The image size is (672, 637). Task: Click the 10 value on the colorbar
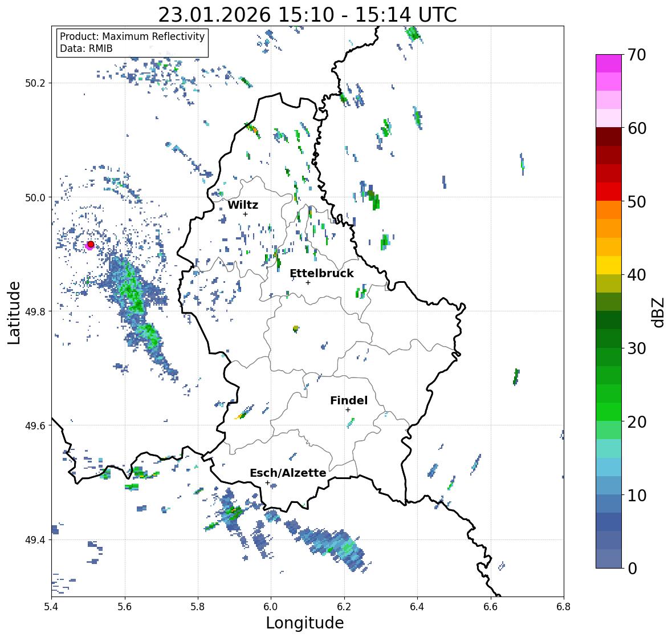(637, 495)
